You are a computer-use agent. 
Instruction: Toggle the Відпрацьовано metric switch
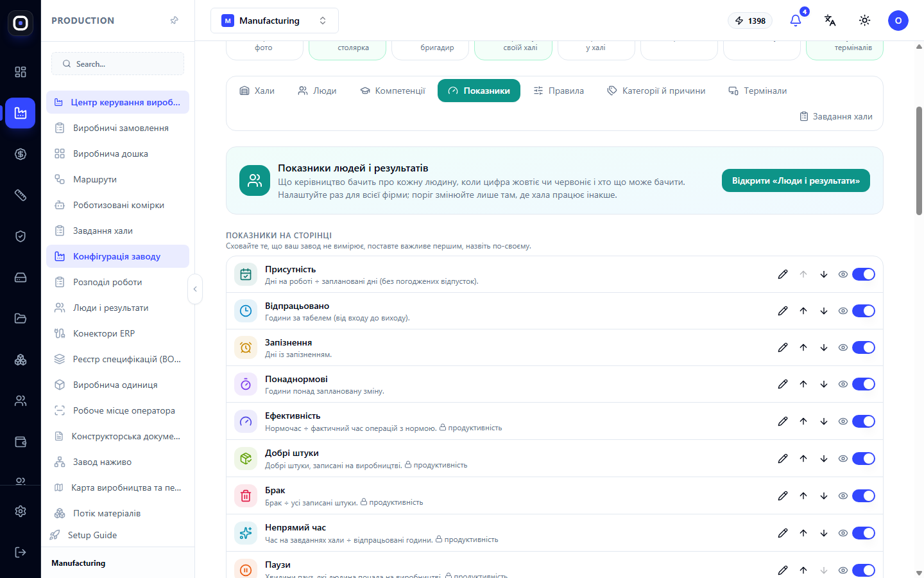pos(864,311)
